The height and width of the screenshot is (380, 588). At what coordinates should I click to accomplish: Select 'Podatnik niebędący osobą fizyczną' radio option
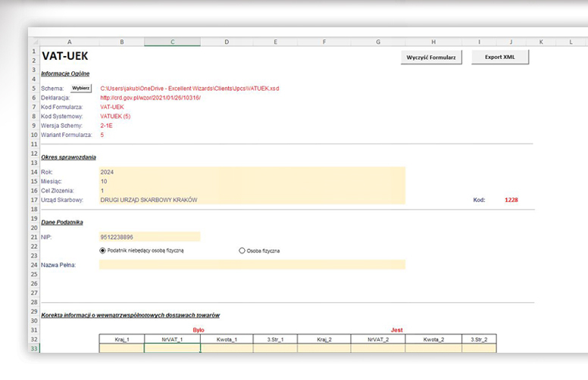point(103,250)
